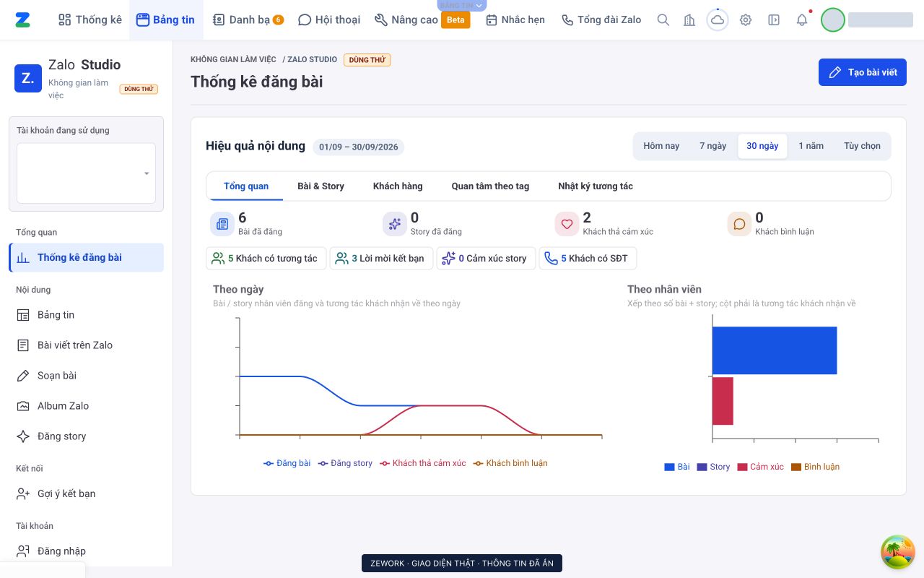This screenshot has width=924, height=578.
Task: Click the pencil icon in Tạo bài viết
Action: click(835, 72)
